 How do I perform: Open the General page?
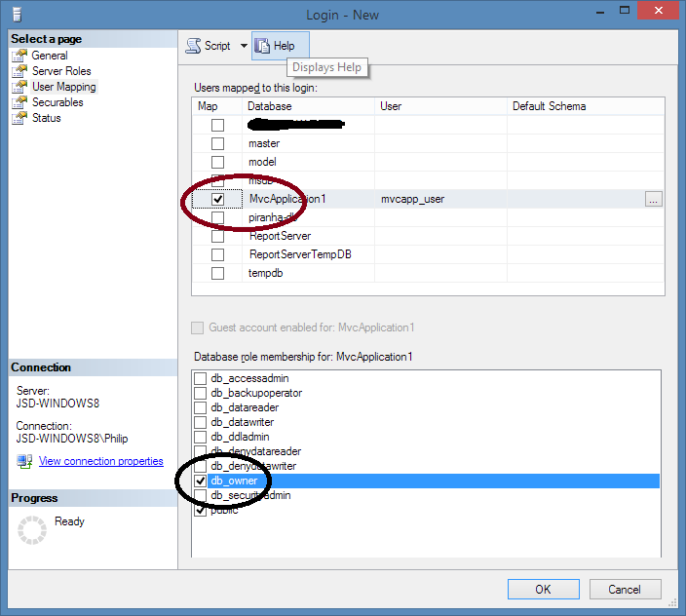click(49, 56)
